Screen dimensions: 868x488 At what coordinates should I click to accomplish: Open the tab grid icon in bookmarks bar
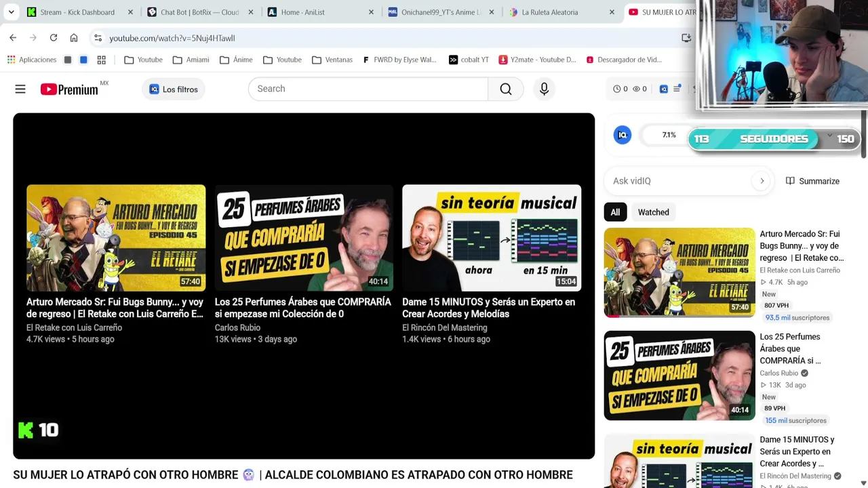point(101,60)
